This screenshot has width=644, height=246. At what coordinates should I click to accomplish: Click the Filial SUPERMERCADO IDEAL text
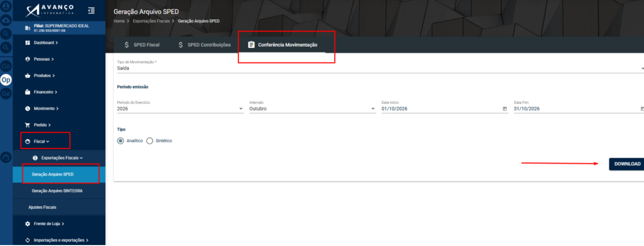point(61,26)
